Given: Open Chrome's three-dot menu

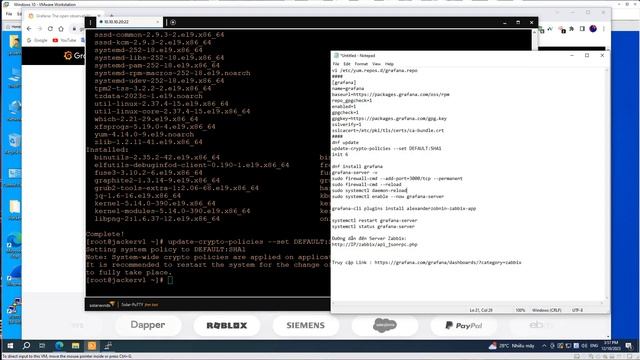Looking at the screenshot, I should click(604, 29).
